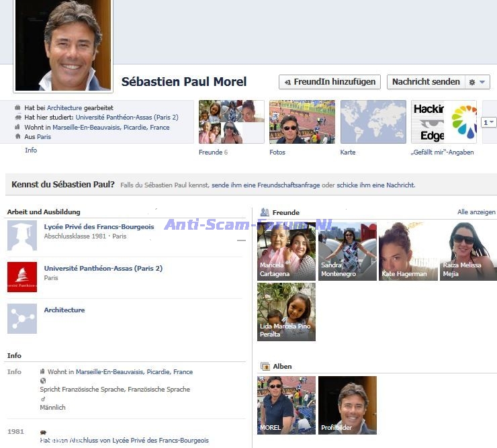This screenshot has width=497, height=448.
Task: Open the Info tab under profile details
Action: pyautogui.click(x=31, y=150)
